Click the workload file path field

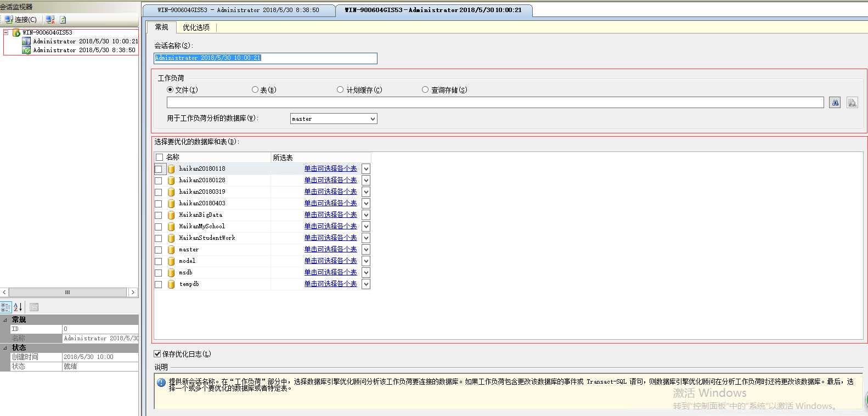tap(495, 103)
